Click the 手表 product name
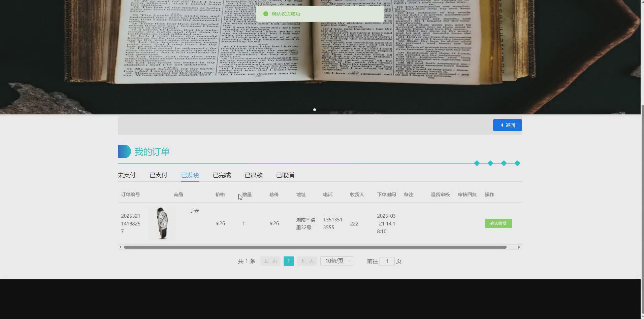The height and width of the screenshot is (319, 644). coord(194,211)
